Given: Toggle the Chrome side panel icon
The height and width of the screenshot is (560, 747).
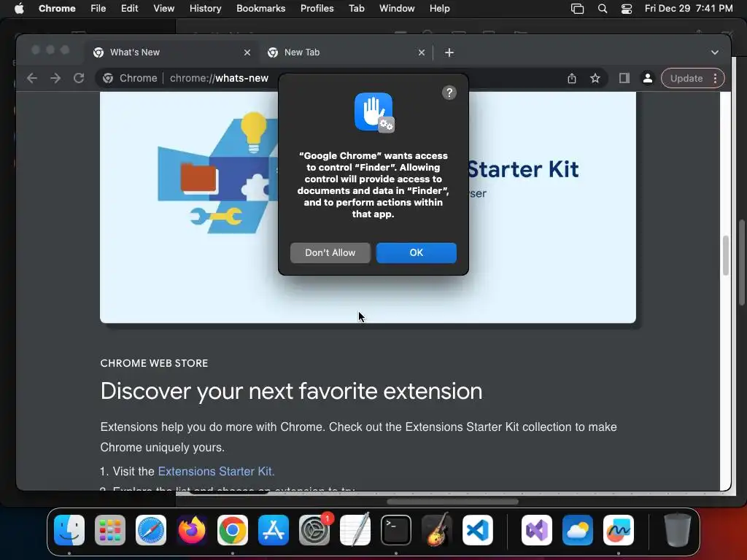Looking at the screenshot, I should pyautogui.click(x=624, y=78).
